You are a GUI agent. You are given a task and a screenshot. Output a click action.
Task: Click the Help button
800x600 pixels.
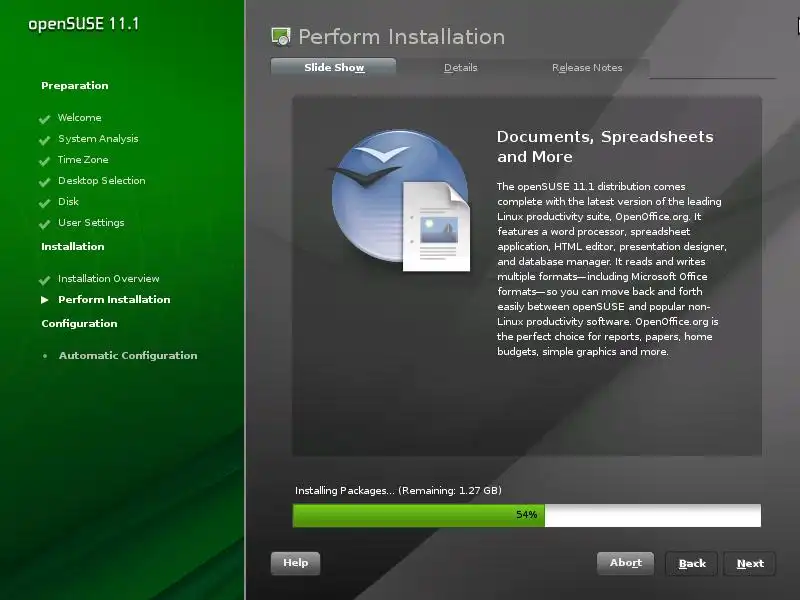coord(295,563)
